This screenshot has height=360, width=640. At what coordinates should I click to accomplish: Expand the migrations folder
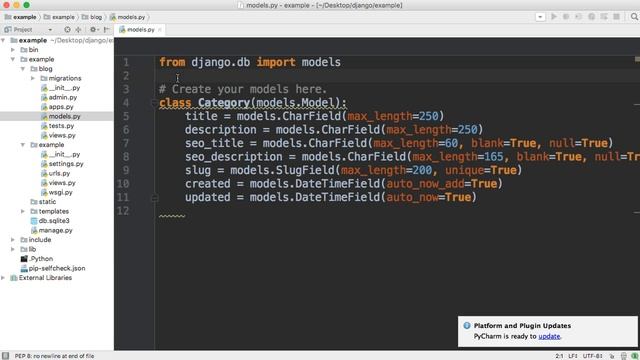click(x=33, y=78)
